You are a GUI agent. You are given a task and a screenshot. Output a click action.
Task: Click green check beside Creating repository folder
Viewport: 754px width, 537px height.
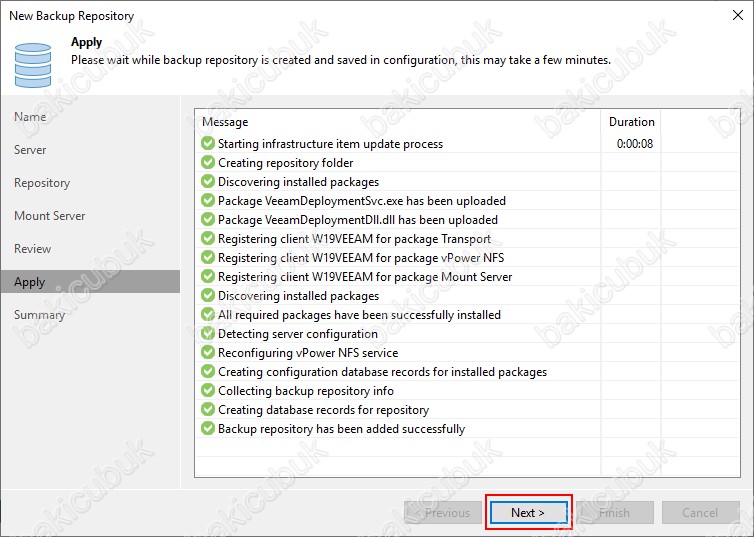(x=208, y=162)
